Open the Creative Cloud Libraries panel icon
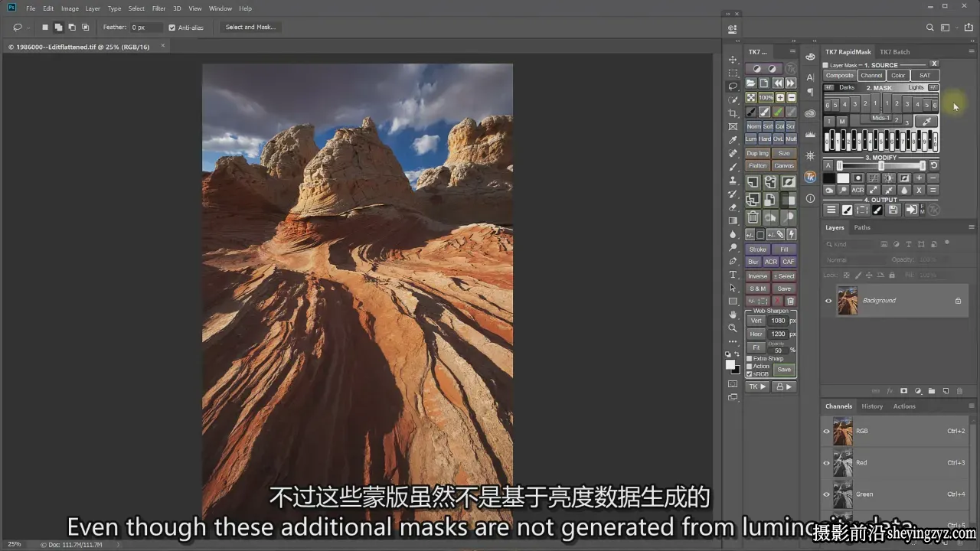This screenshot has width=980, height=551. (x=810, y=113)
